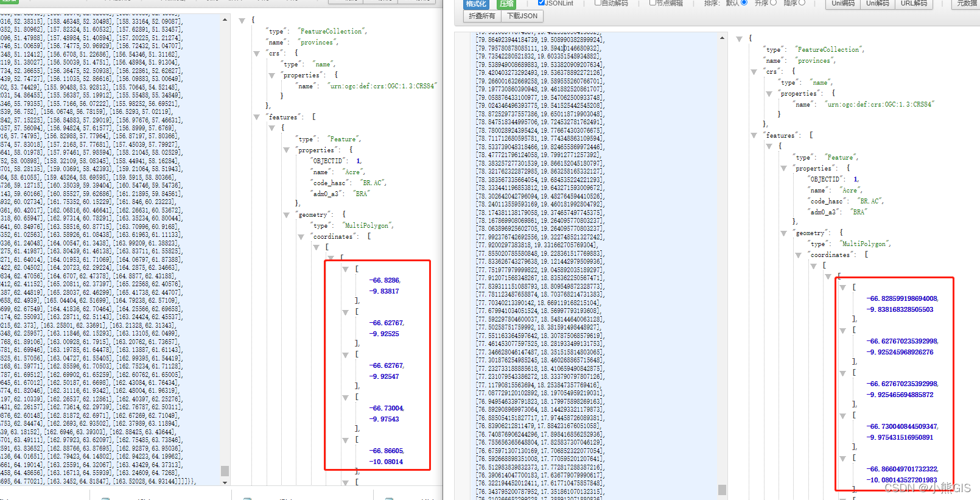Enable the 节点编辑 node edit checkbox

click(x=653, y=3)
